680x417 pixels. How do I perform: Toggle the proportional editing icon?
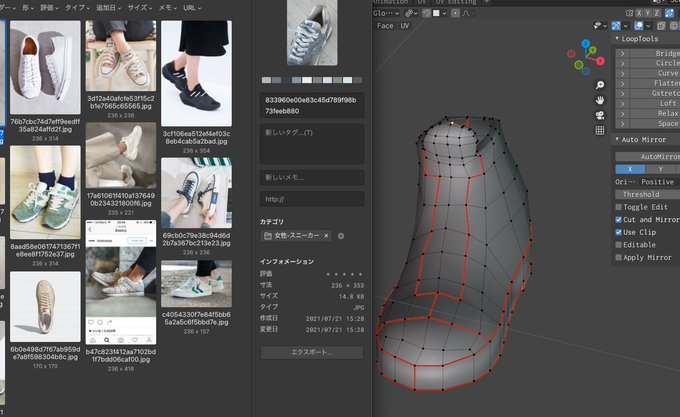point(455,13)
